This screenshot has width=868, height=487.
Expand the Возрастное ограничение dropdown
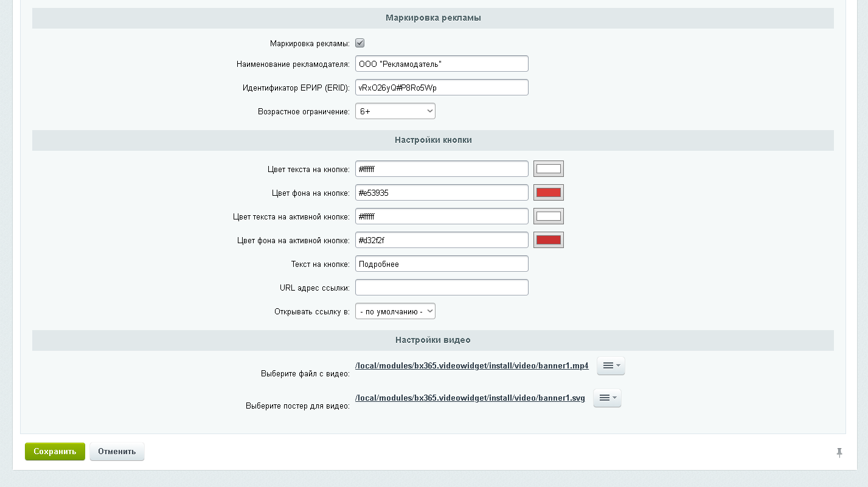point(395,111)
